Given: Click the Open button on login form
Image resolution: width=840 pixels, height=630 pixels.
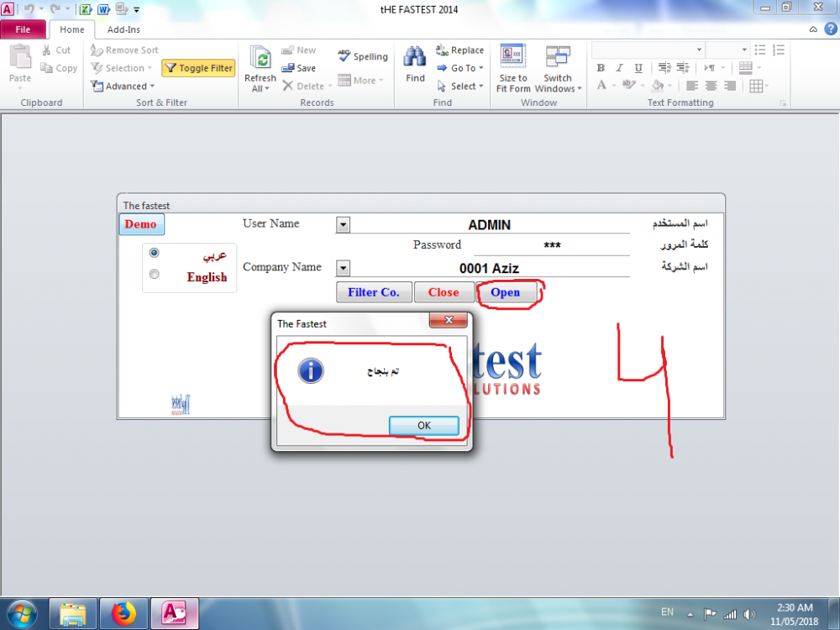Looking at the screenshot, I should click(506, 292).
